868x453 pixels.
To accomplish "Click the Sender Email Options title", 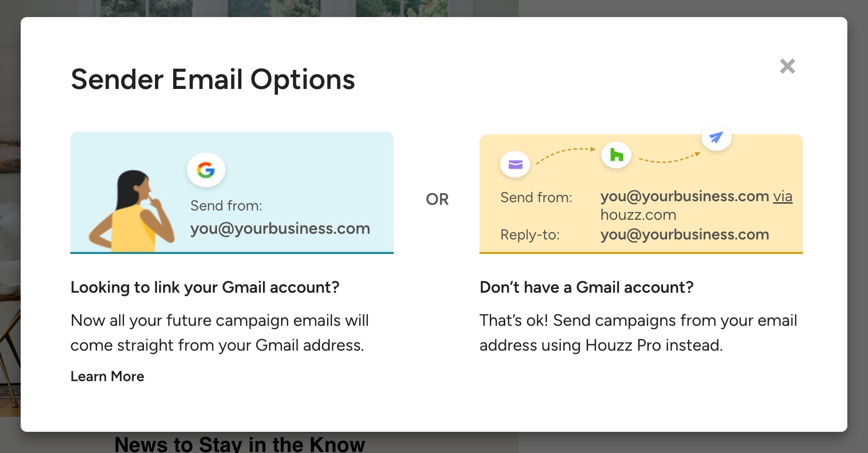I will click(213, 80).
